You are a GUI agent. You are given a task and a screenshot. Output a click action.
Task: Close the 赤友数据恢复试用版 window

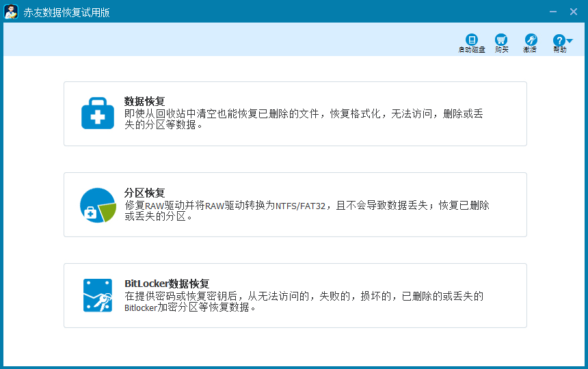tap(574, 12)
